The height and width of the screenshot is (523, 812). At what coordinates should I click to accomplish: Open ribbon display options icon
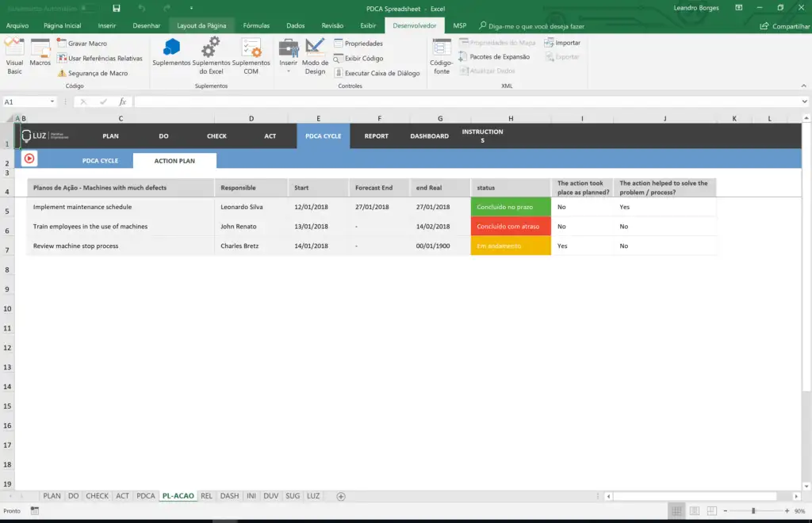739,8
